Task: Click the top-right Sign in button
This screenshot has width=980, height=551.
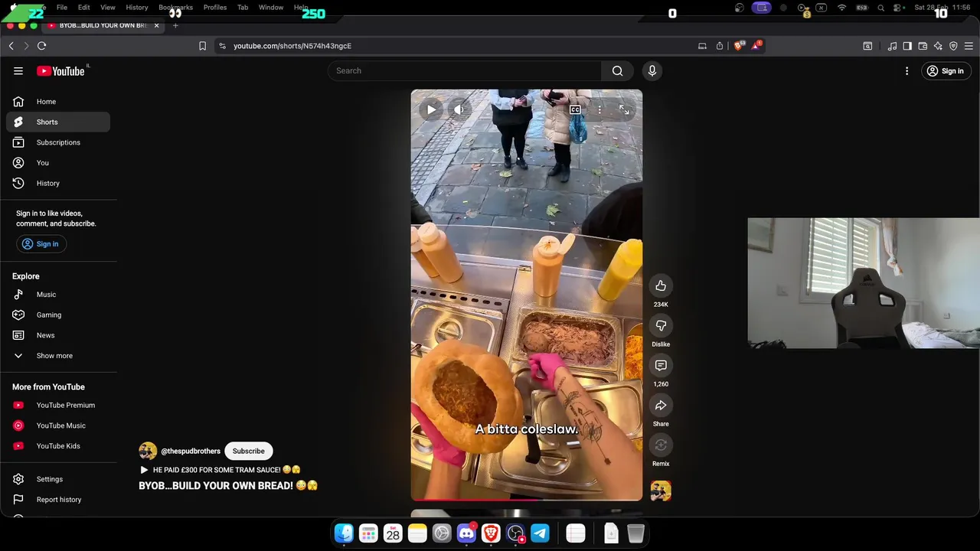Action: 945,70
